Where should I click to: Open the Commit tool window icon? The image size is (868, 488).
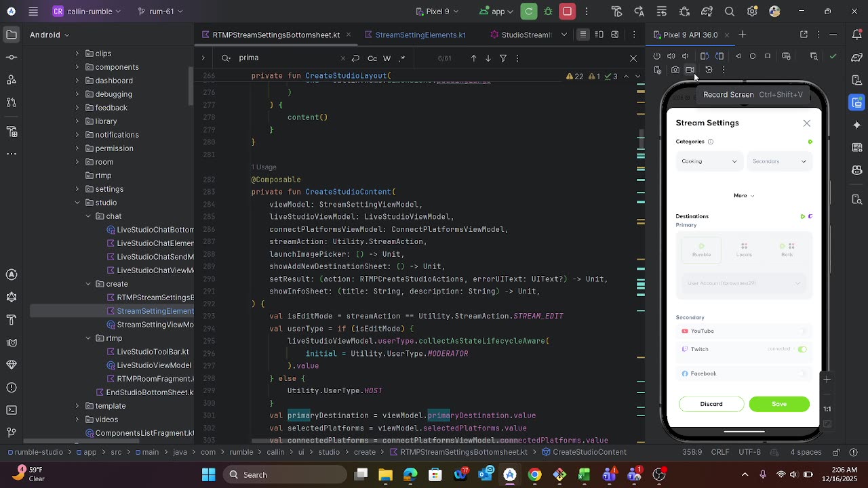11,58
